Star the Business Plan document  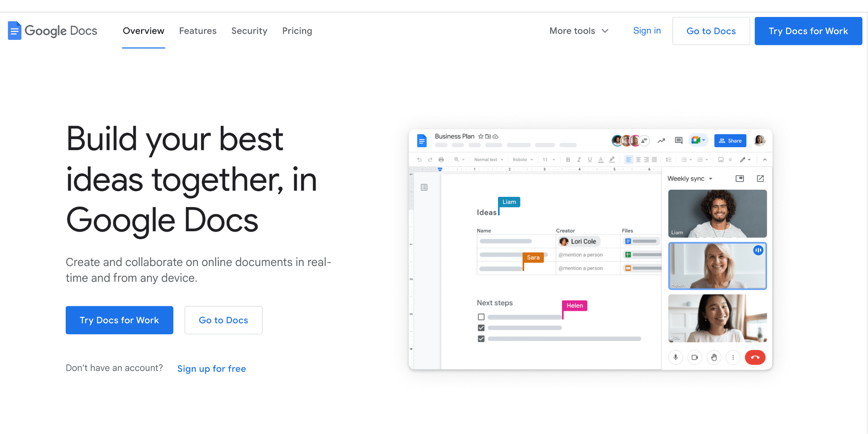[x=481, y=136]
